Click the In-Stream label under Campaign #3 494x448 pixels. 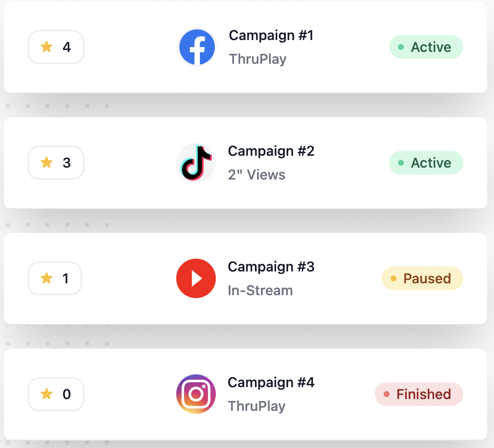click(x=260, y=290)
